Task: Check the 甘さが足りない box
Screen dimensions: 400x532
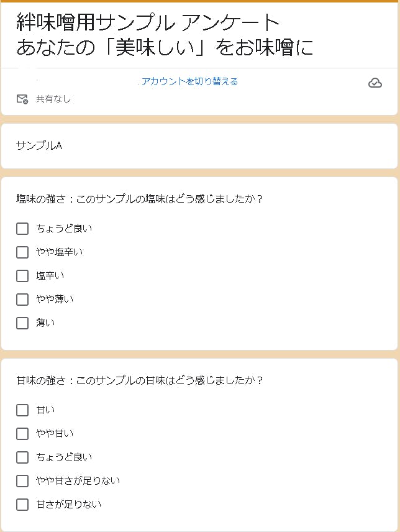Action: coord(22,505)
